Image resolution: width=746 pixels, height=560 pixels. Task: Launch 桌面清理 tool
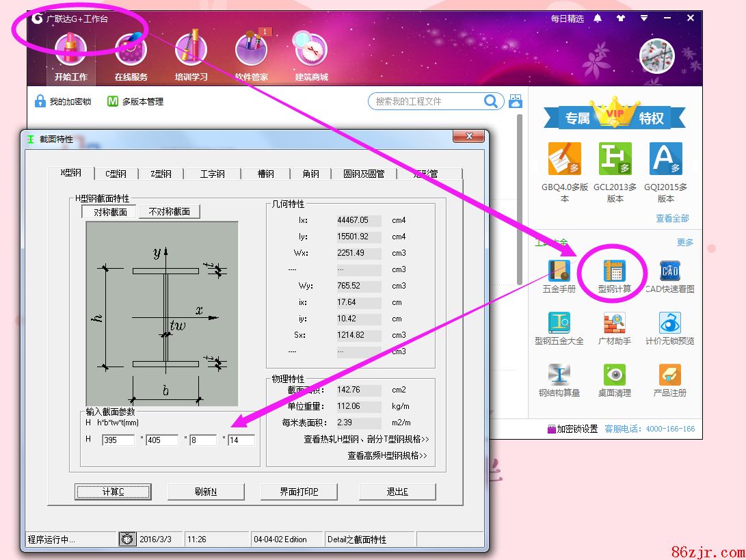coord(614,375)
